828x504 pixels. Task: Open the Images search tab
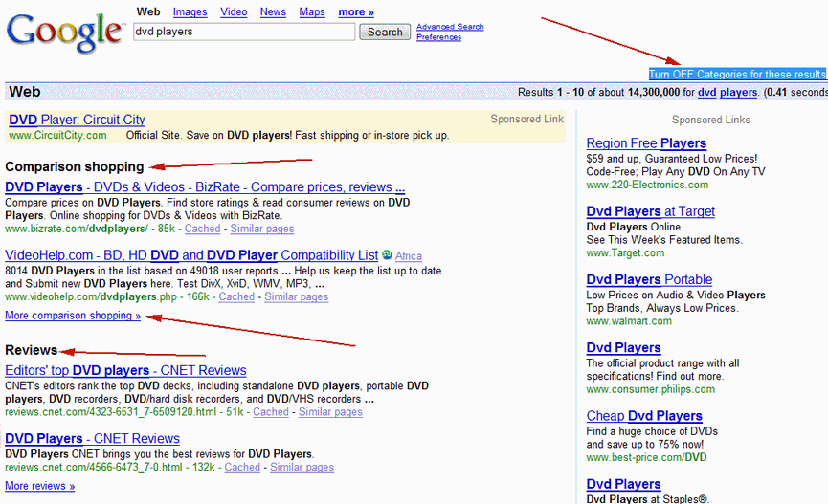190,11
